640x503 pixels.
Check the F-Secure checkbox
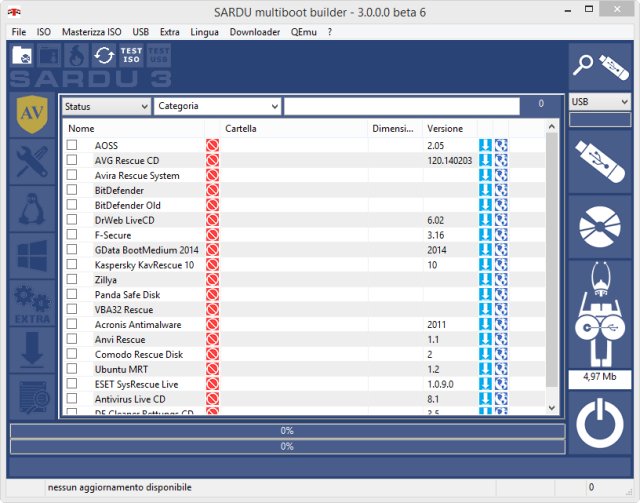coord(72,234)
